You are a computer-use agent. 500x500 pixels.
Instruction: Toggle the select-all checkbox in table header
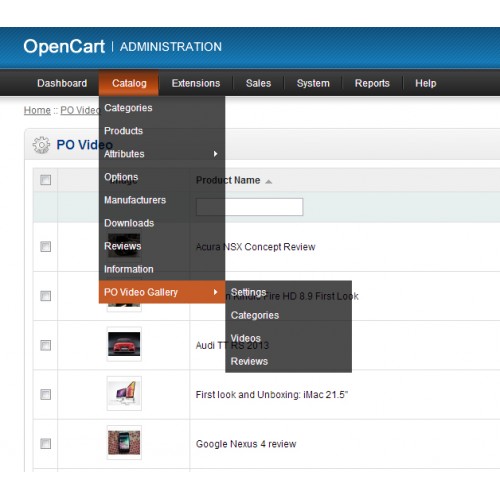click(45, 180)
